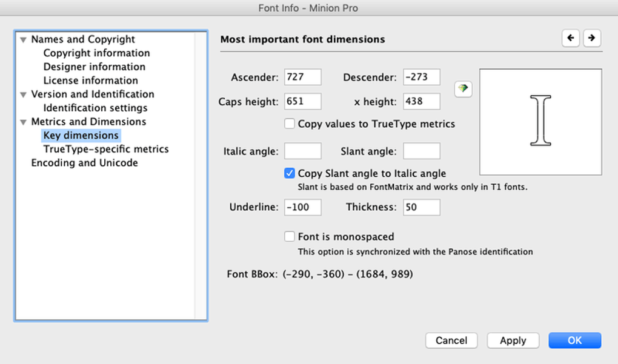This screenshot has width=618, height=364.
Task: Click the Ascender value field
Action: pos(302,78)
